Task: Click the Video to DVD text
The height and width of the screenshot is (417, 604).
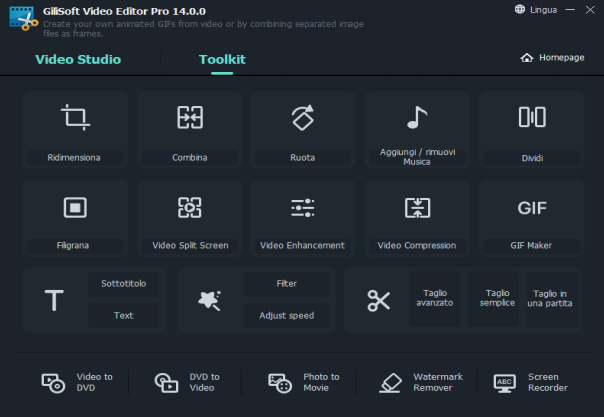Action: [94, 382]
